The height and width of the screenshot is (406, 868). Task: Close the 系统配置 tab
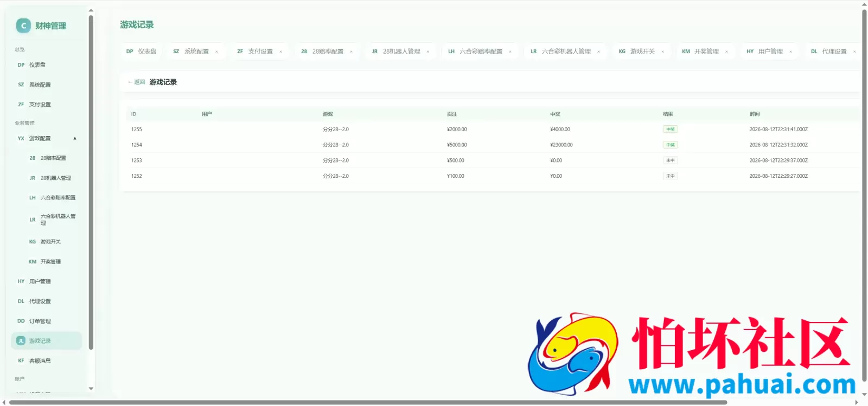tap(216, 52)
